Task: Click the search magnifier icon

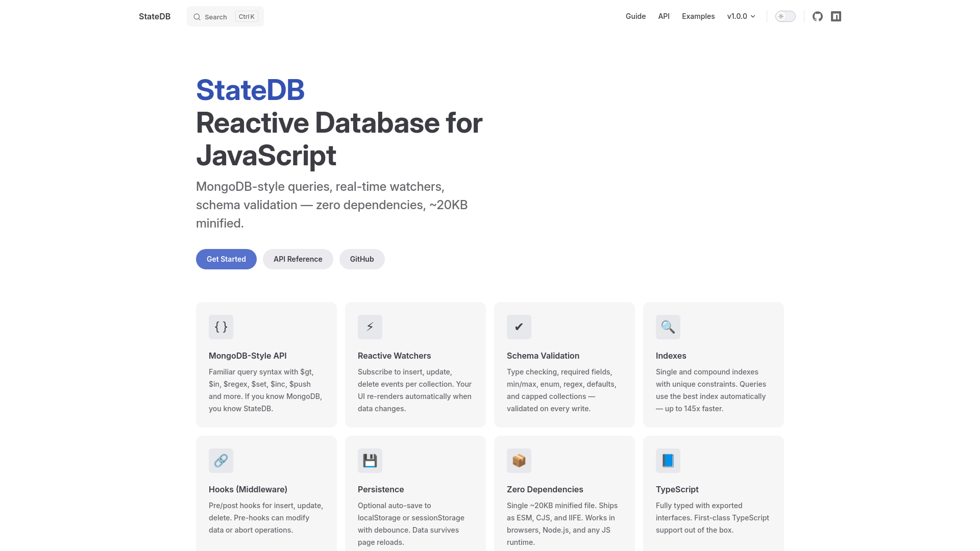Action: (x=197, y=17)
